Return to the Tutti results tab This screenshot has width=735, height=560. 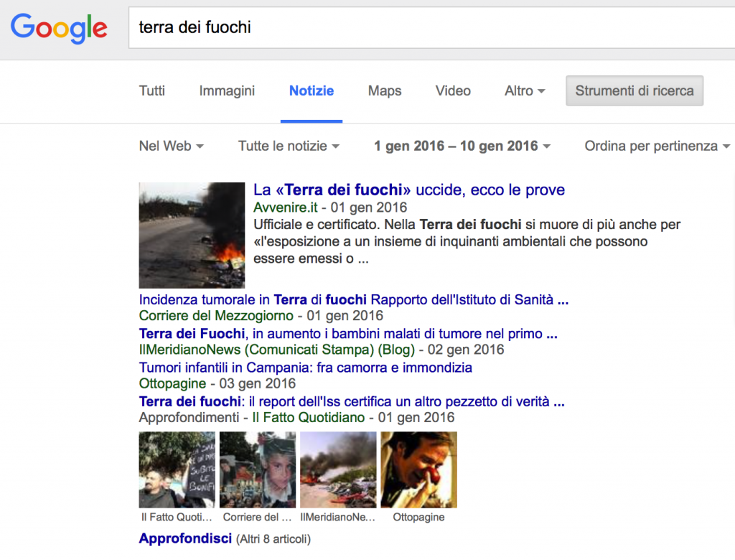151,91
